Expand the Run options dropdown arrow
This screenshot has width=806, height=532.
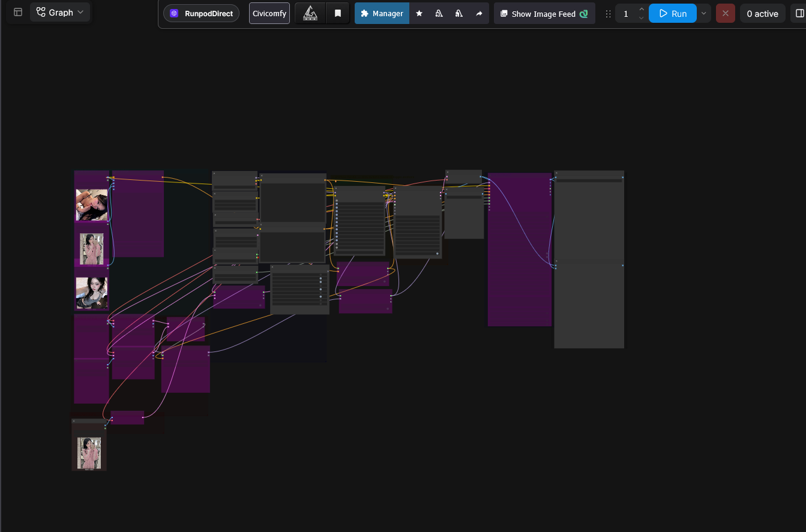tap(704, 13)
